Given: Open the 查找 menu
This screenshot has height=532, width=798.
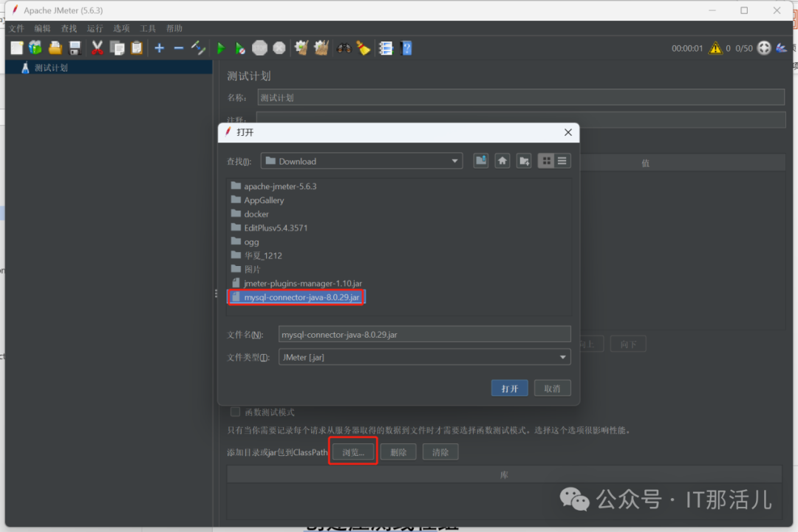Looking at the screenshot, I should point(69,29).
